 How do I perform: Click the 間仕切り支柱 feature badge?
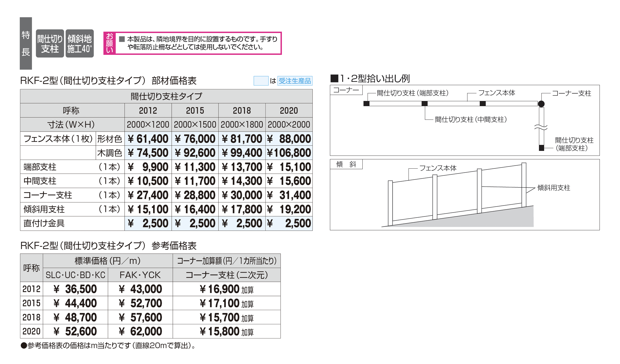[x=50, y=43]
